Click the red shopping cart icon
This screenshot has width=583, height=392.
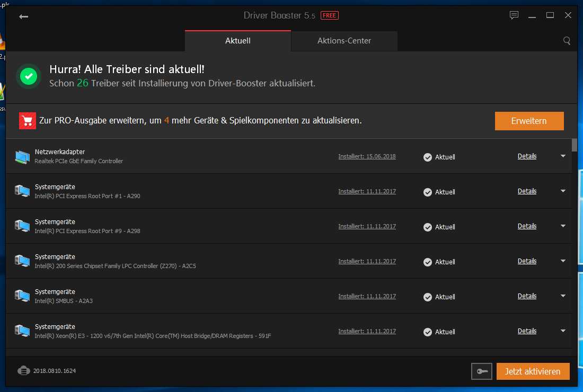coord(28,121)
